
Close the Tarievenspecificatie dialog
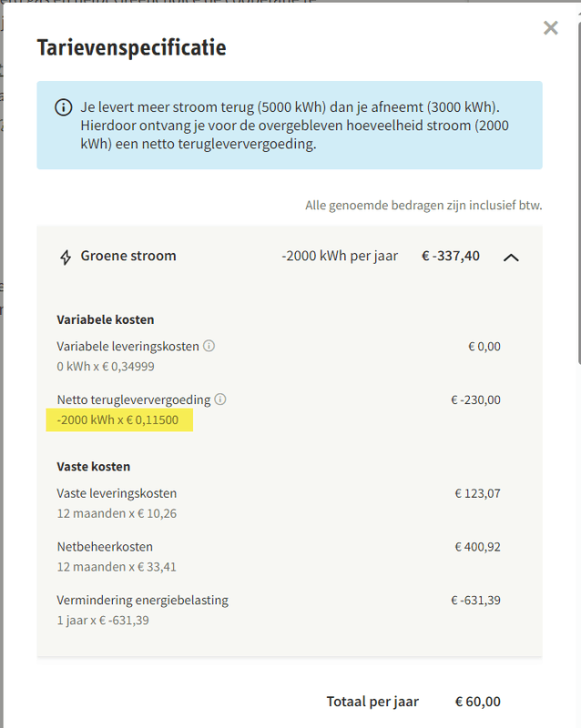point(550,28)
